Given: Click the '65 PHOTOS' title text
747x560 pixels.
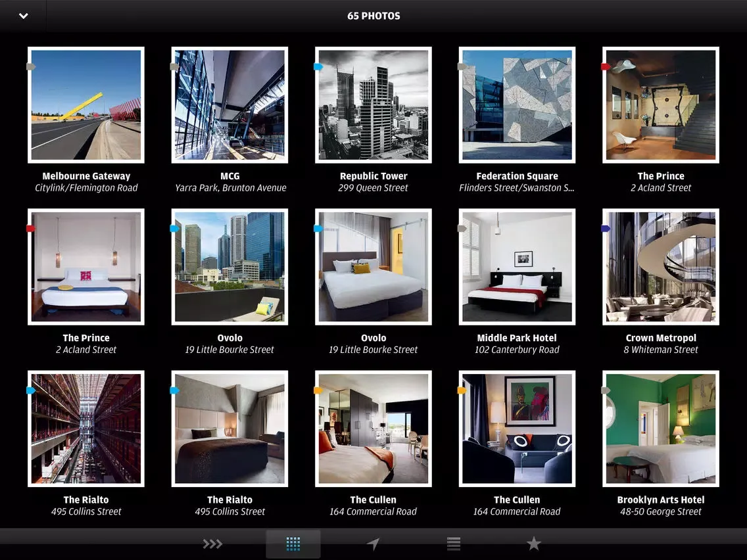Looking at the screenshot, I should pyautogui.click(x=373, y=16).
